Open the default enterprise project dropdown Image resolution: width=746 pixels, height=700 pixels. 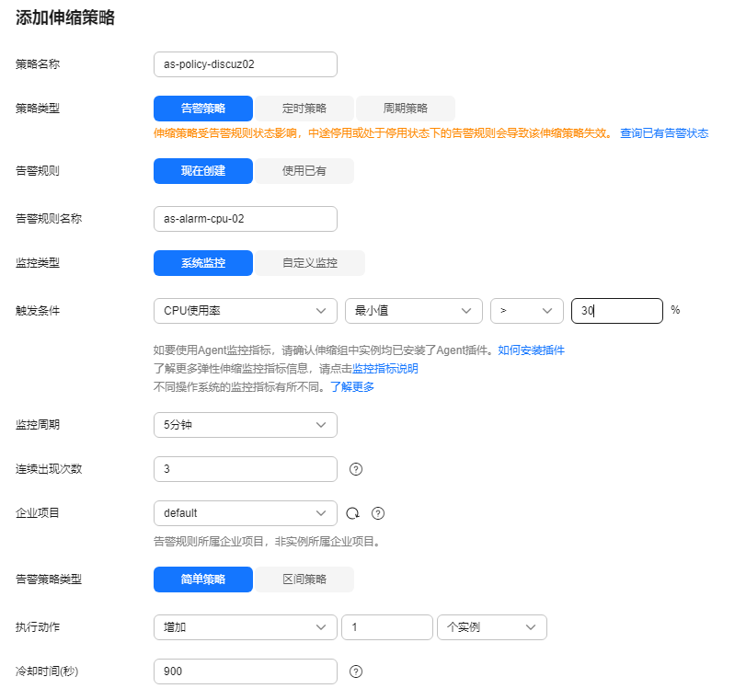[246, 513]
